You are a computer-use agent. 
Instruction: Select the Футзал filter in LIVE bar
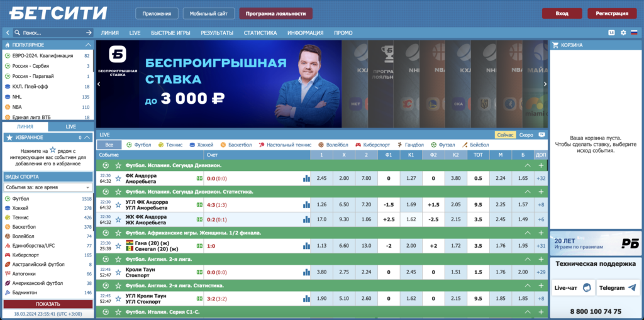[x=443, y=145]
